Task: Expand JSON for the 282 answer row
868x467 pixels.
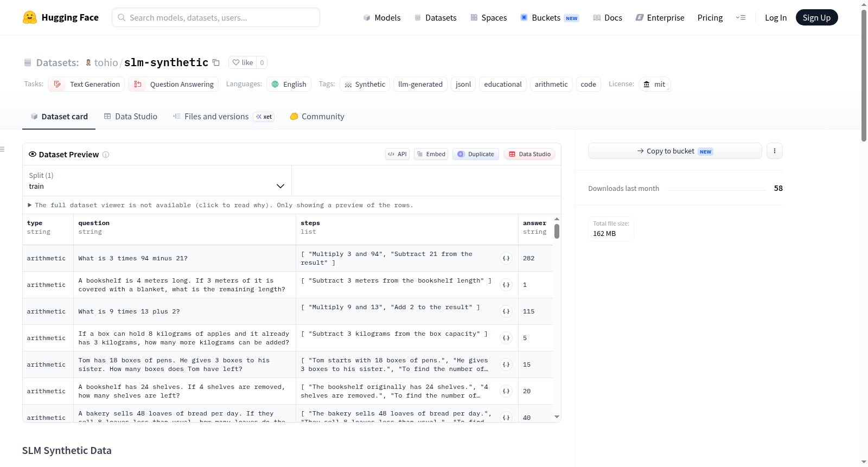Action: click(506, 258)
